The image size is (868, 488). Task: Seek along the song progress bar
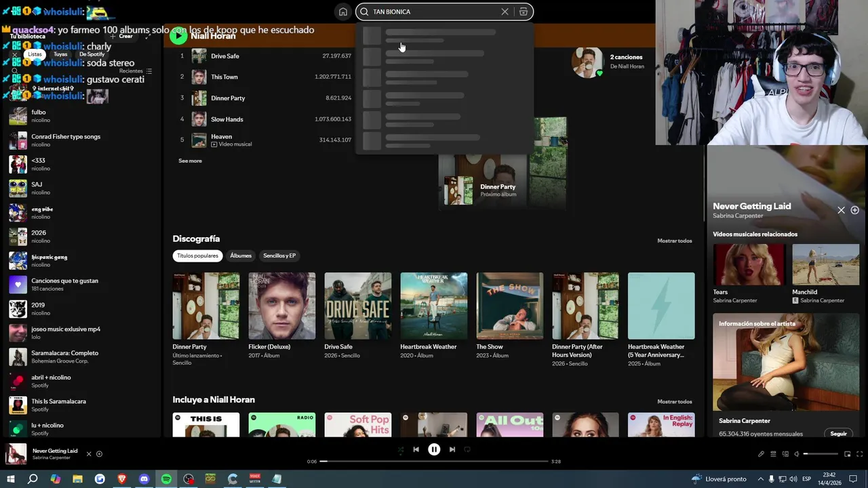coord(434,462)
